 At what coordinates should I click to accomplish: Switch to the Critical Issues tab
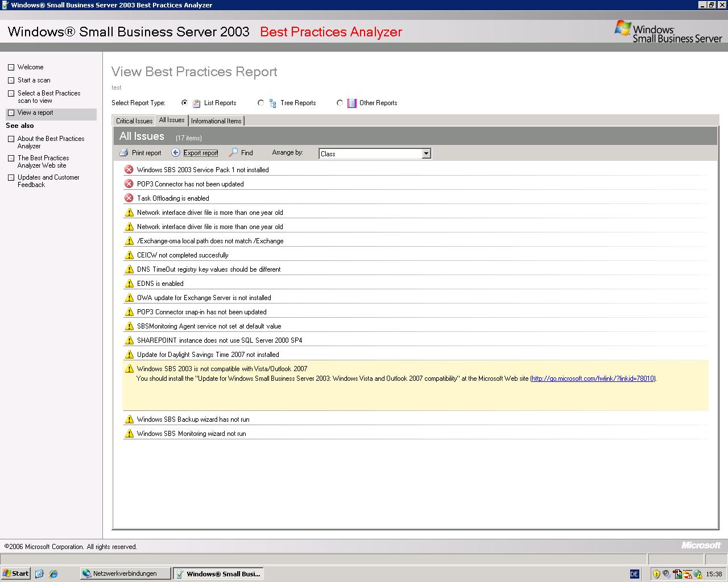(x=134, y=121)
